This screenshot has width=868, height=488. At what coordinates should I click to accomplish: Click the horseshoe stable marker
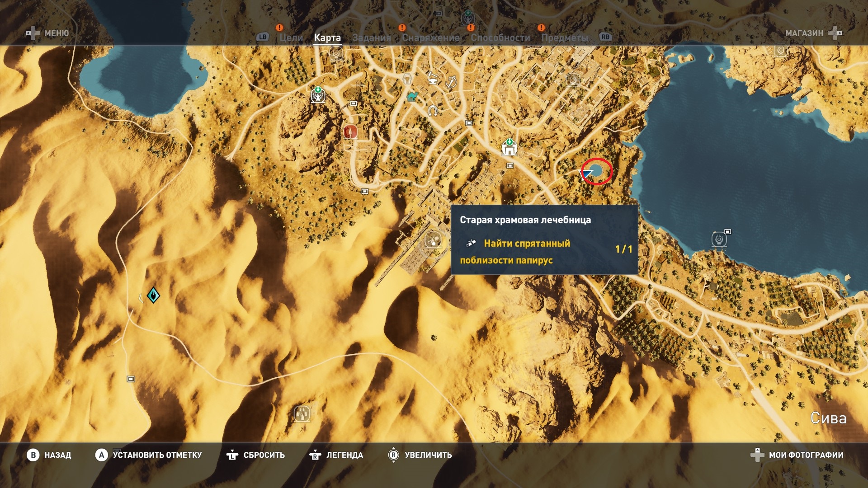point(433,110)
